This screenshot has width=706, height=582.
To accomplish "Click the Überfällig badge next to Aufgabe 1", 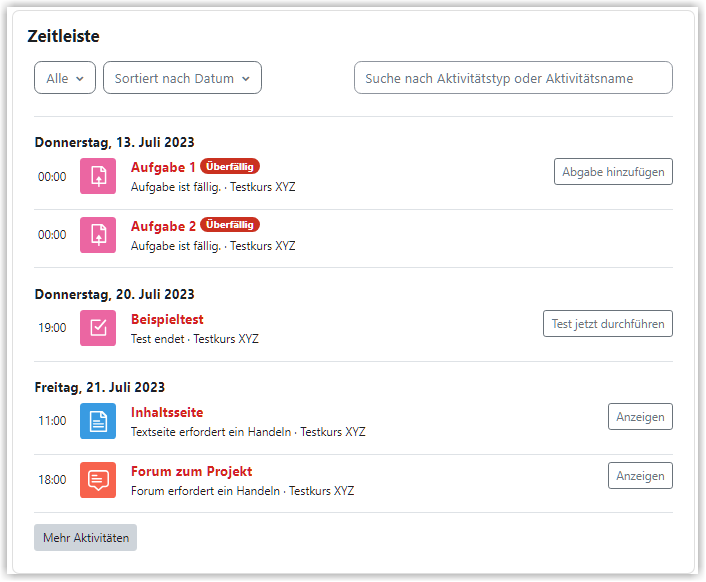I will pos(230,167).
